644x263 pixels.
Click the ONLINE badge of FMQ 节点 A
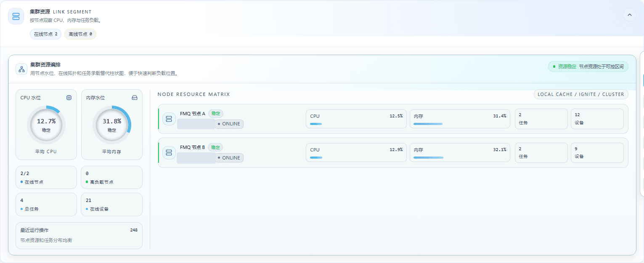pyautogui.click(x=229, y=124)
